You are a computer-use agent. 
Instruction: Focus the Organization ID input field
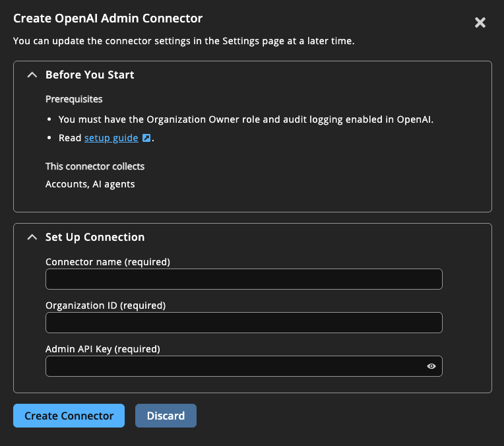tap(244, 323)
